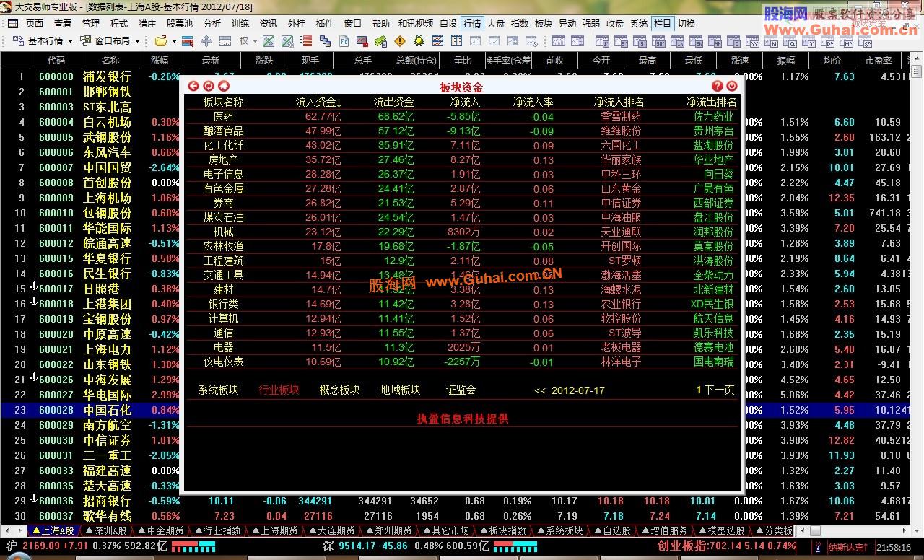Image resolution: width=924 pixels, height=560 pixels.
Task: Click the 医药 sector row name
Action: point(223,116)
